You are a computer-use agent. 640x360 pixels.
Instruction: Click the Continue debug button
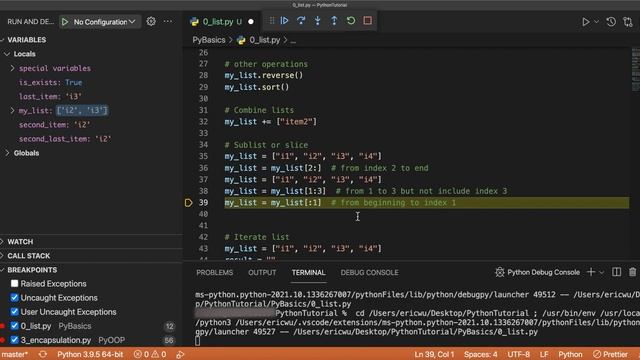pyautogui.click(x=284, y=20)
